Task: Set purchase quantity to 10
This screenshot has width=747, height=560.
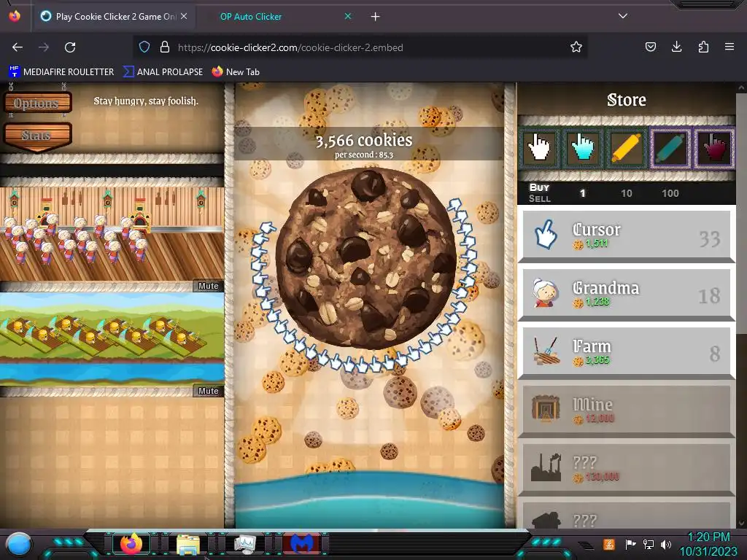Action: [626, 193]
